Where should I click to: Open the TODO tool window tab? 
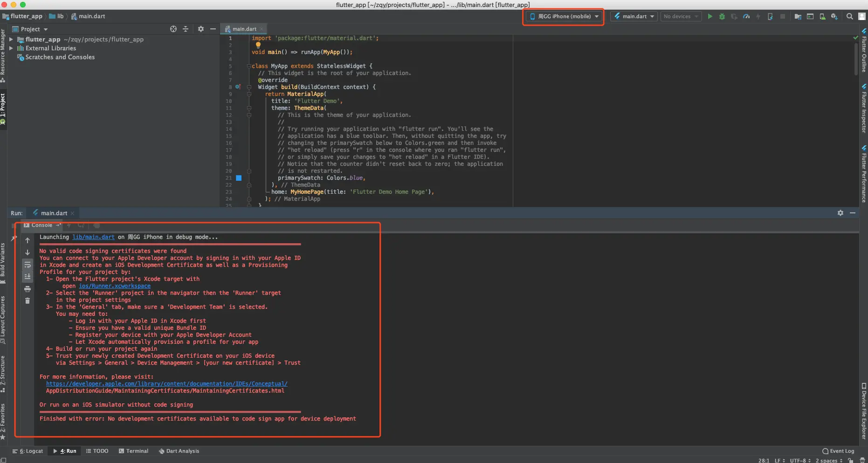(x=97, y=451)
